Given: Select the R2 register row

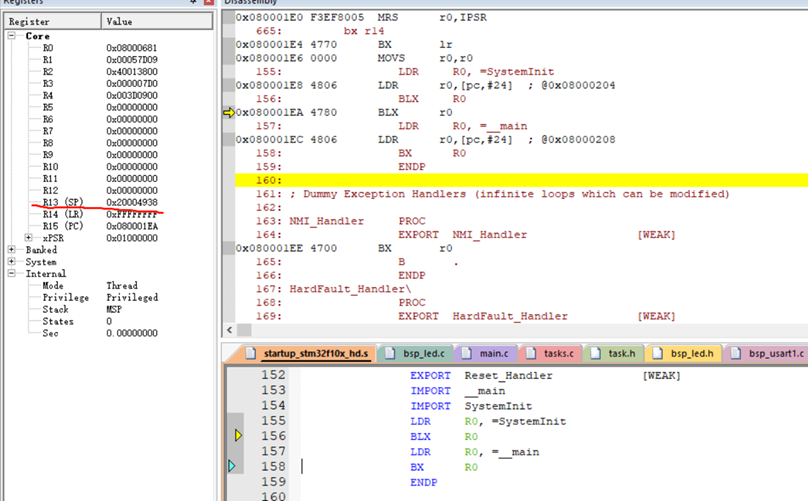Looking at the screenshot, I should pyautogui.click(x=109, y=72).
